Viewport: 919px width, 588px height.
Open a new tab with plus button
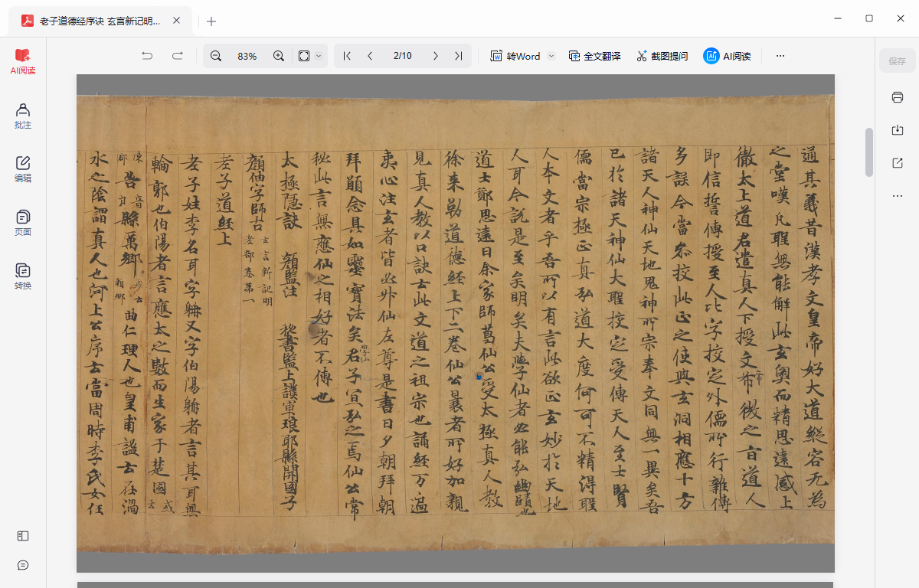pos(211,21)
